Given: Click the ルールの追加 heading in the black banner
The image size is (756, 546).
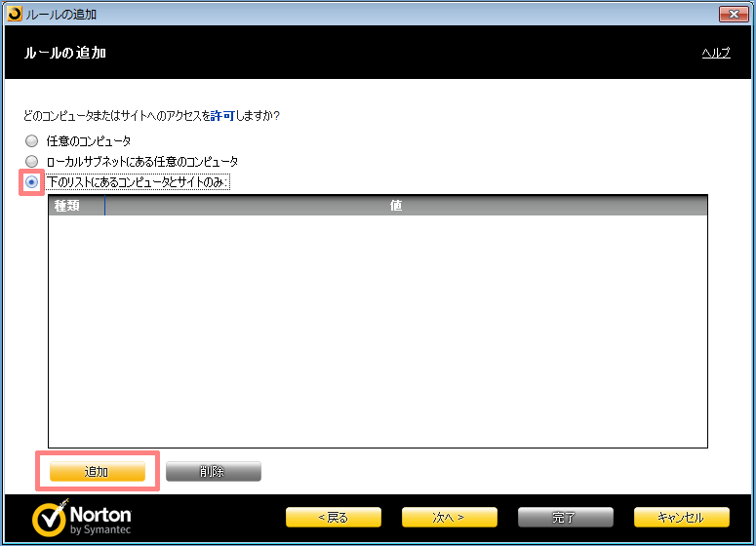Looking at the screenshot, I should click(x=65, y=53).
